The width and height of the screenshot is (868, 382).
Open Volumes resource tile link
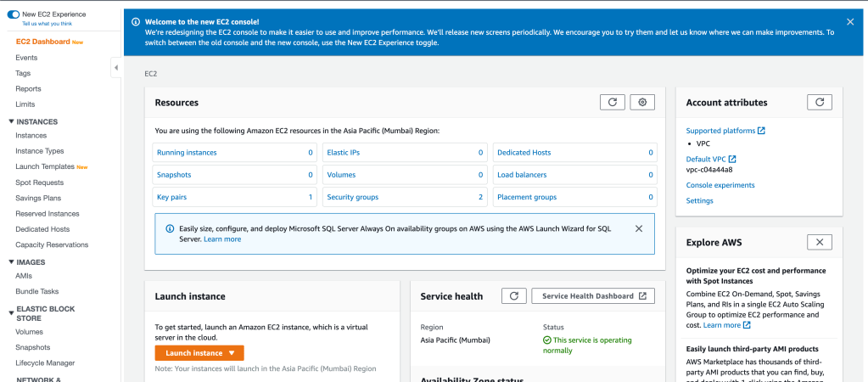tap(342, 174)
